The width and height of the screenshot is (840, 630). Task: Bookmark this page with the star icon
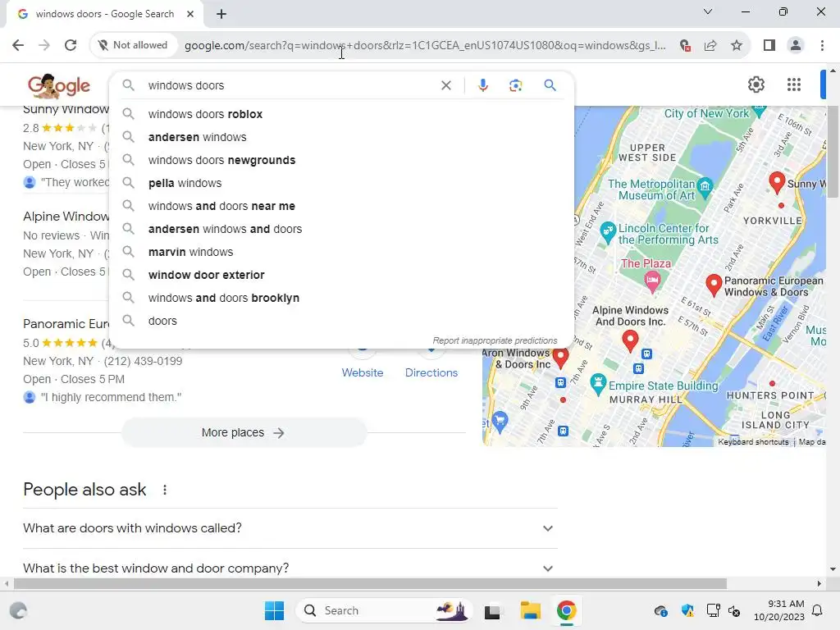737,46
